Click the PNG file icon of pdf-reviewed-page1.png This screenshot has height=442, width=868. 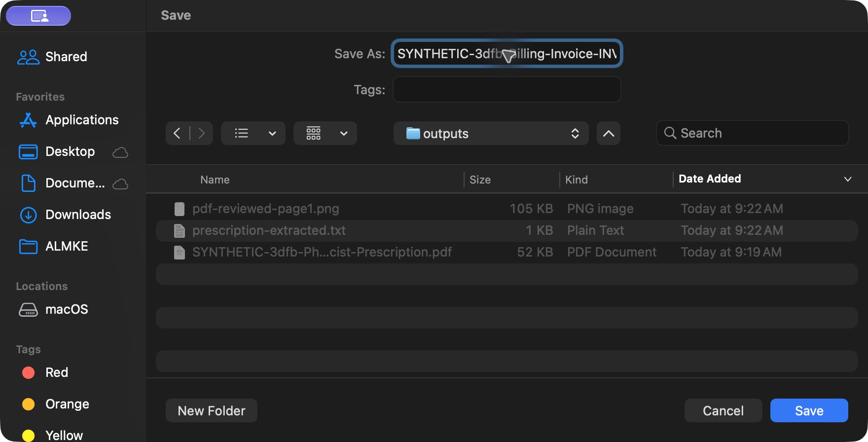(x=180, y=209)
